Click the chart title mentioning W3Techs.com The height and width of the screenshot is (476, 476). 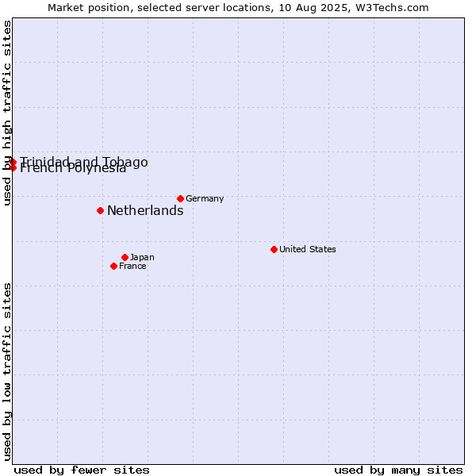[238, 8]
